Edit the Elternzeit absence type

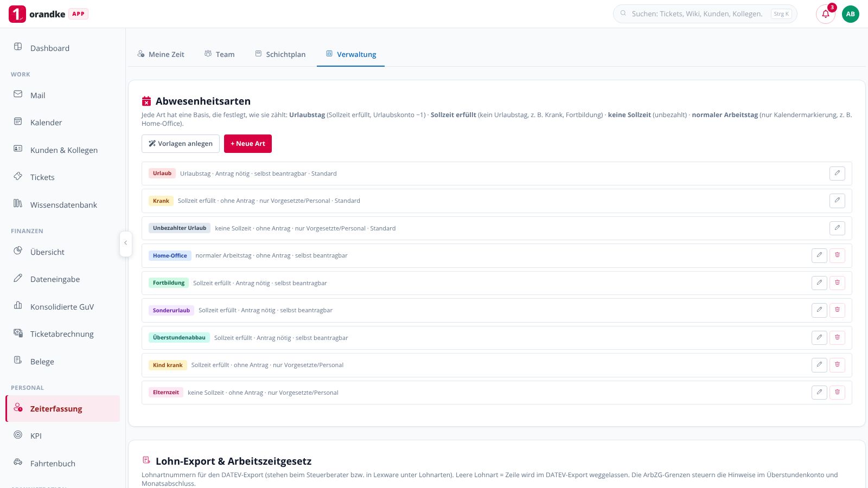click(819, 393)
